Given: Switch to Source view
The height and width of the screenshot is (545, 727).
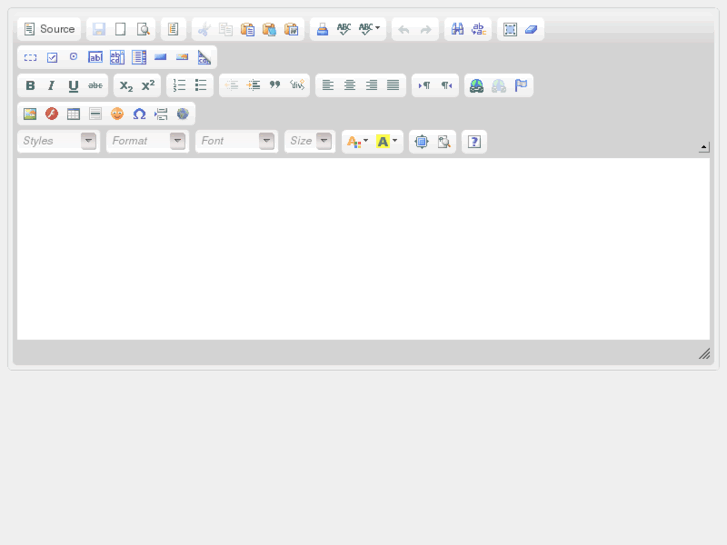Looking at the screenshot, I should point(49,29).
